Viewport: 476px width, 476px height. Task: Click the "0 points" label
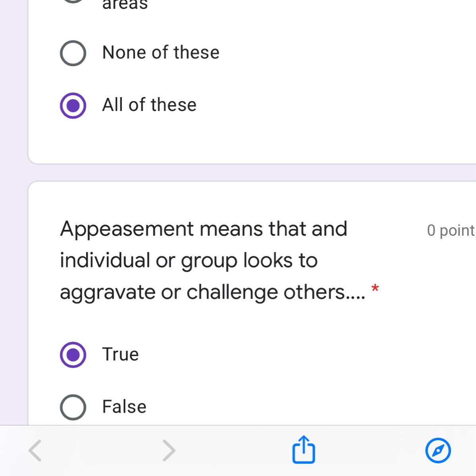pyautogui.click(x=451, y=230)
